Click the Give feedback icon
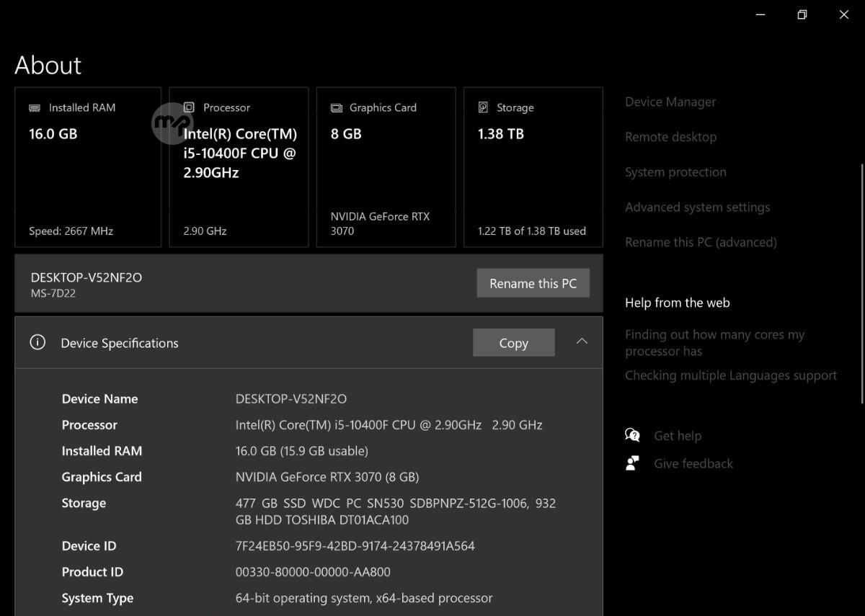865x616 pixels. [x=632, y=463]
